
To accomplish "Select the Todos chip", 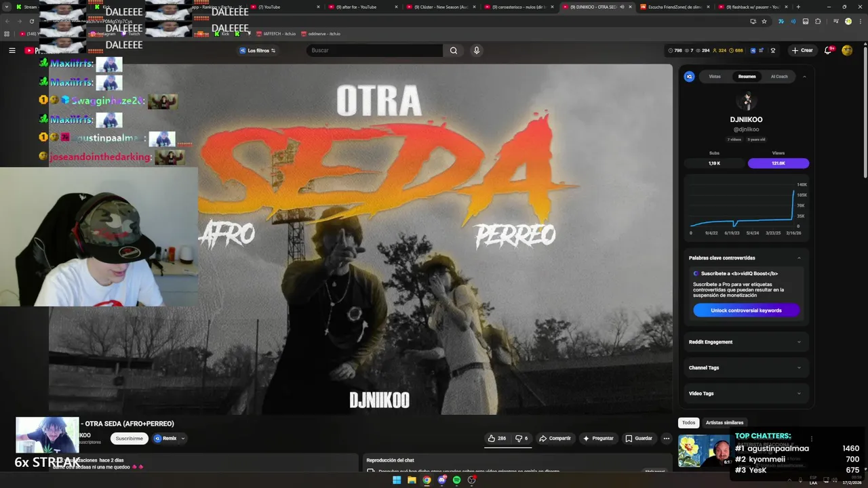I will (x=688, y=422).
